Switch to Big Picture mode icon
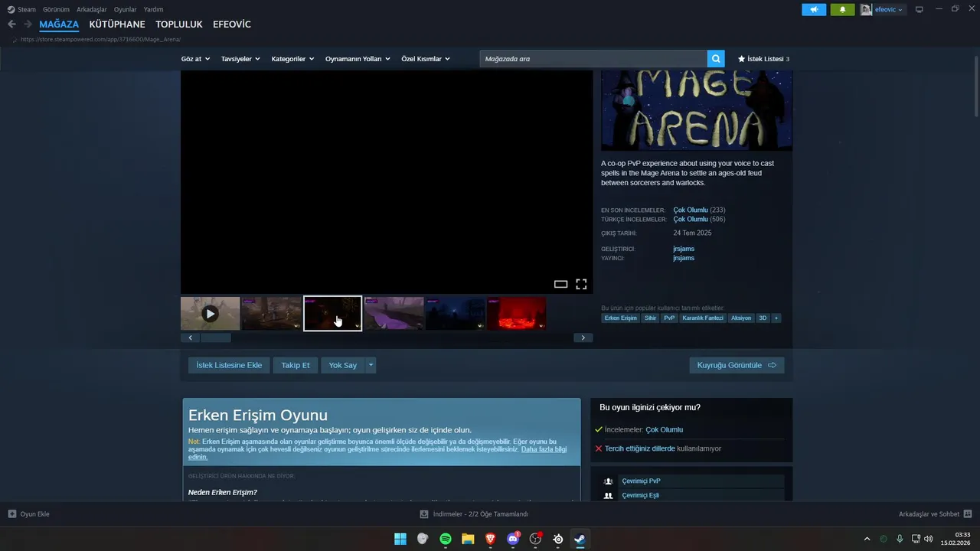The height and width of the screenshot is (551, 980). point(920,10)
